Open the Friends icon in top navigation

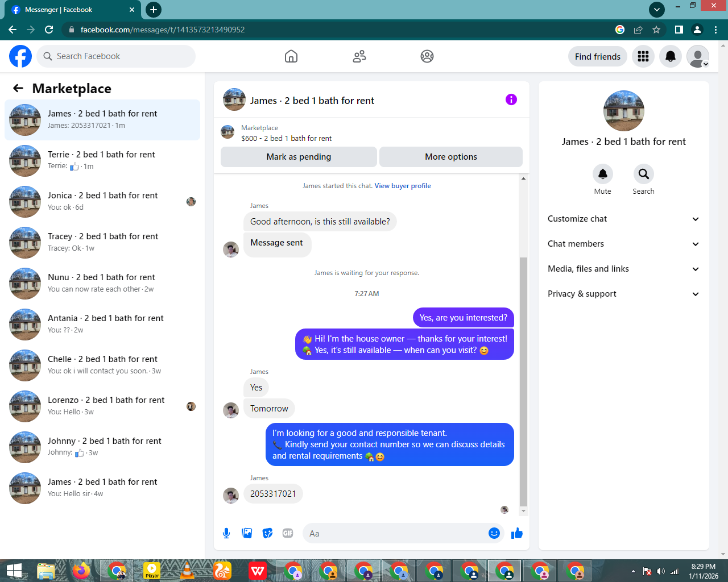[x=359, y=56]
